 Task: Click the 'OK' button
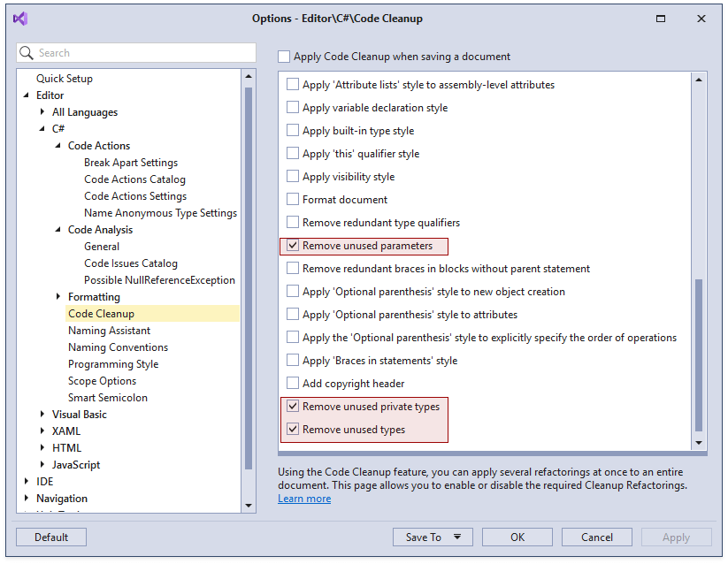517,537
